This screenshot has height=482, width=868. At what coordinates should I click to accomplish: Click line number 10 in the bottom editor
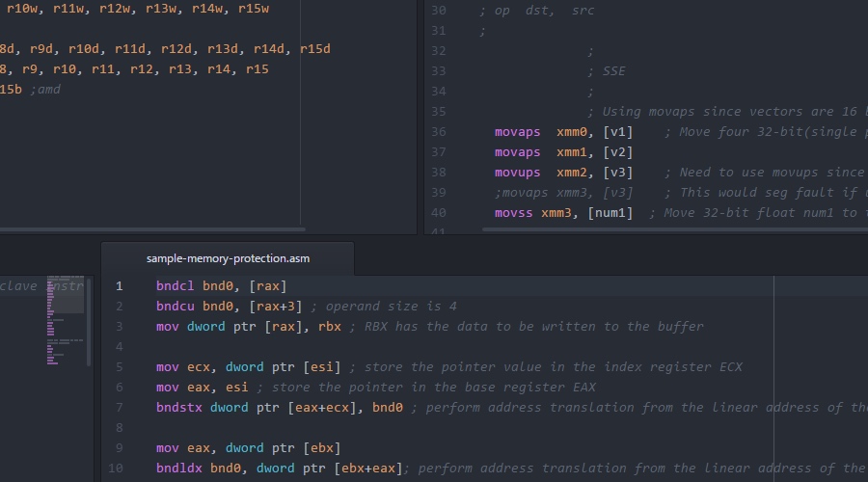tap(116, 469)
